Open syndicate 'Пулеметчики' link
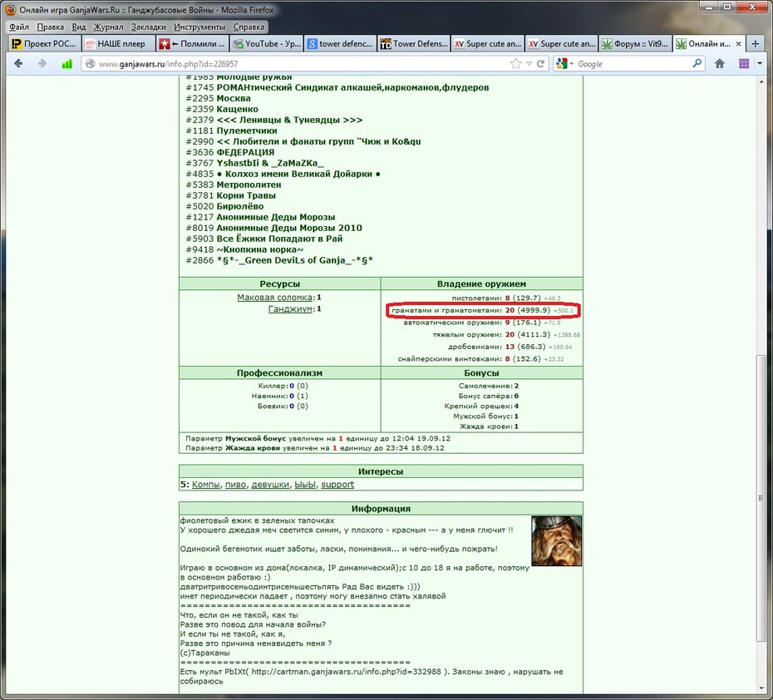Viewport: 773px width, 700px height. (247, 131)
